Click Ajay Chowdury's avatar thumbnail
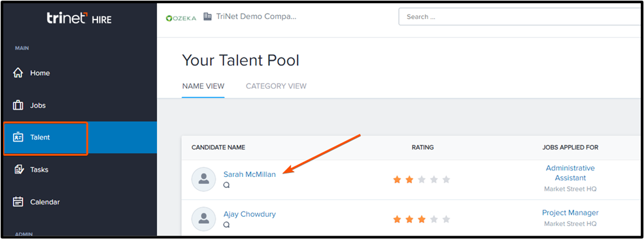This screenshot has width=644, height=239. (204, 219)
